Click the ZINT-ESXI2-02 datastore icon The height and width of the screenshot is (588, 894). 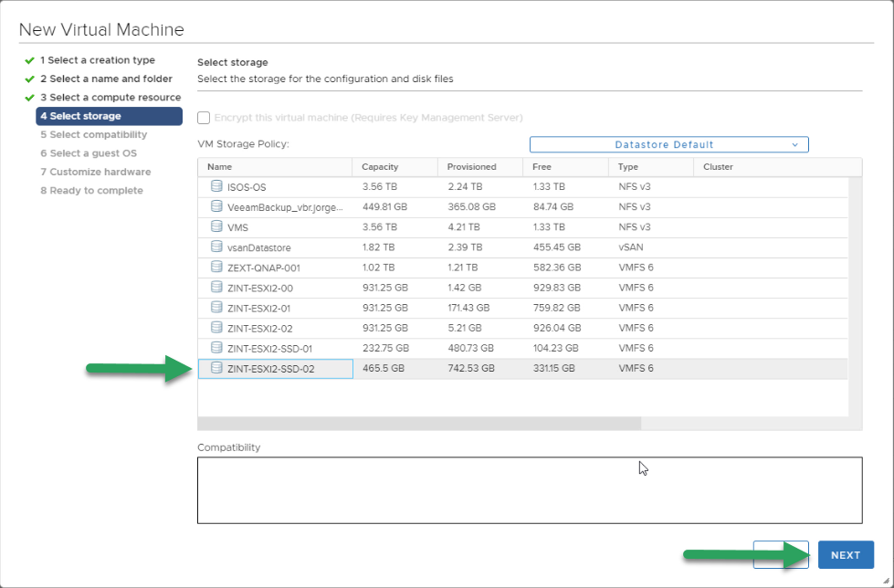216,328
